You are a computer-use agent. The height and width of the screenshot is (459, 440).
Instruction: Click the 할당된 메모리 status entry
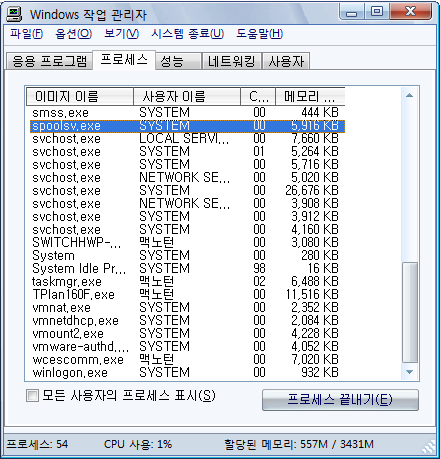[299, 444]
